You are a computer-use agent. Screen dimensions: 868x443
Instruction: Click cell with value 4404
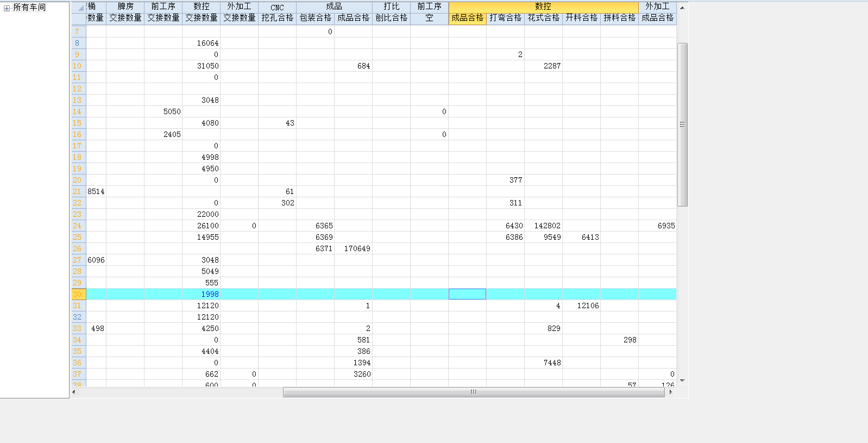coord(201,351)
